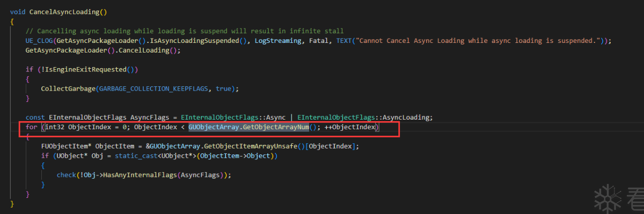Select GARBAGE_COLLECTION_KEEPFLAGS argument
The image size is (644, 214).
coord(153,88)
